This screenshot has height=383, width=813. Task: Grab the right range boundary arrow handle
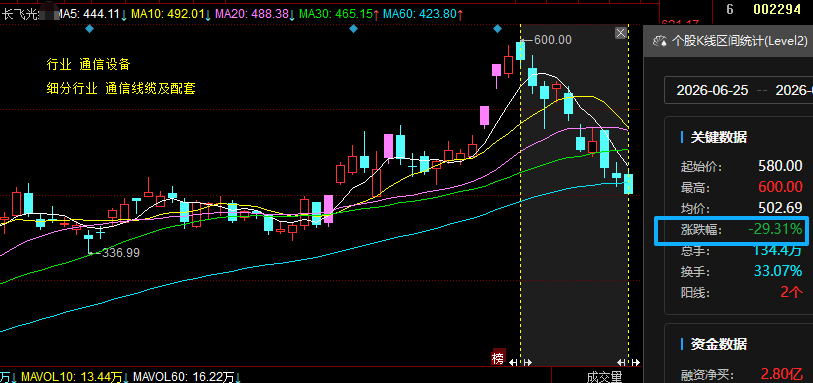click(628, 362)
